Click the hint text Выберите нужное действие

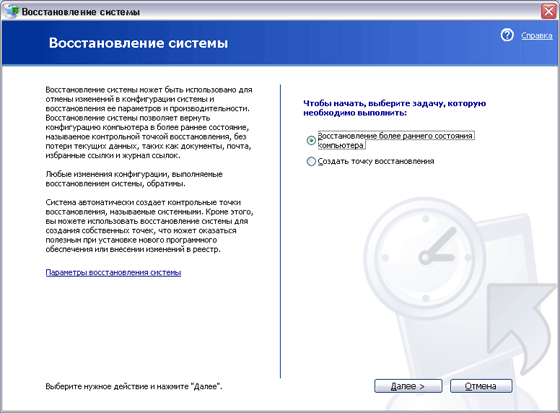pyautogui.click(x=134, y=386)
